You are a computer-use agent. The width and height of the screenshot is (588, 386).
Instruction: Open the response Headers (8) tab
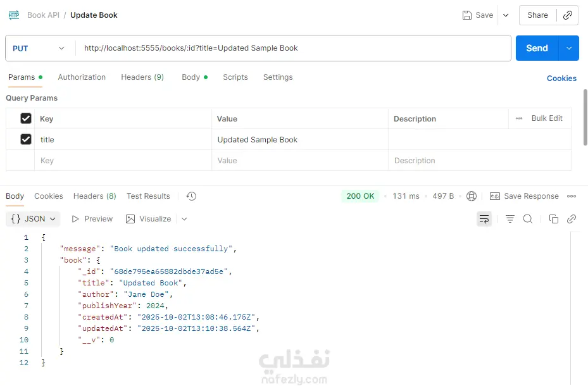click(94, 196)
